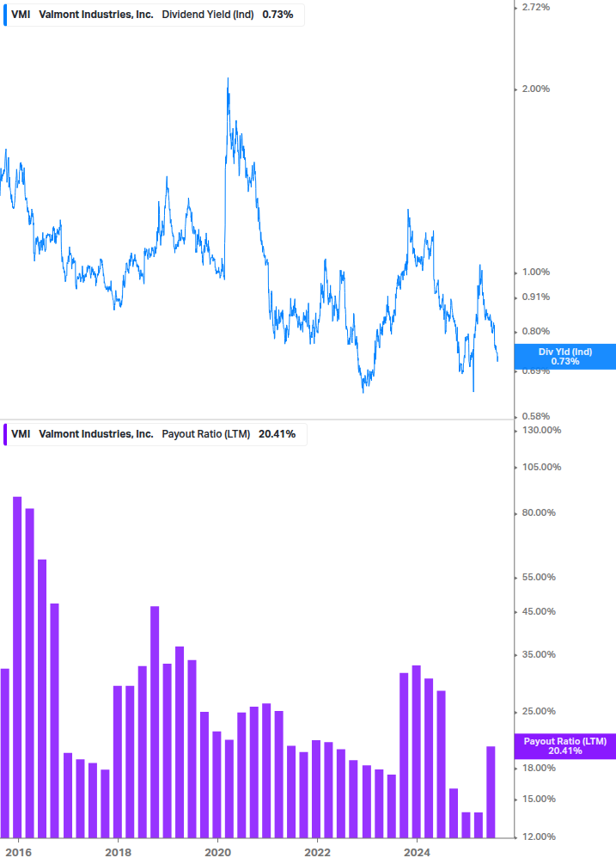Click the 105.00% tick on payout ratio axis
This screenshot has height=864, width=616.
coord(541,467)
